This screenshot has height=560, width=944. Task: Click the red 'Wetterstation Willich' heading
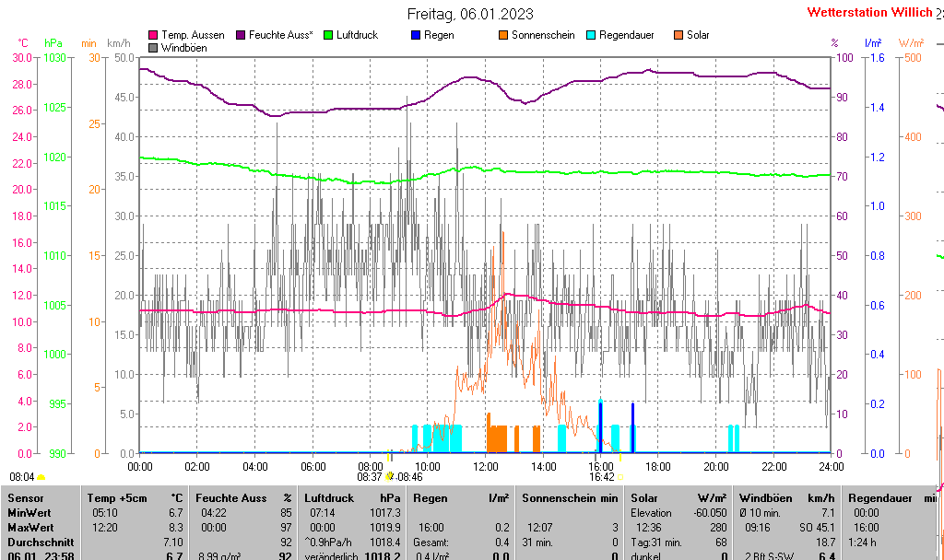click(x=869, y=12)
